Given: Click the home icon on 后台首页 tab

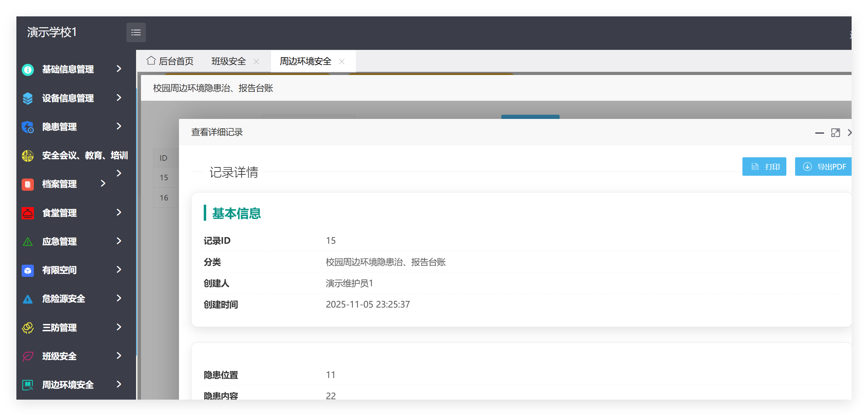Looking at the screenshot, I should point(151,60).
